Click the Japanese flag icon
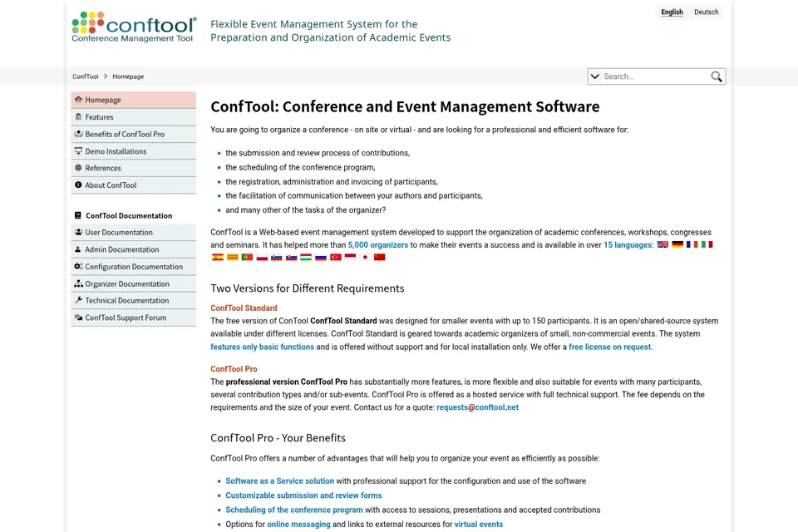The image size is (798, 532). tap(364, 257)
